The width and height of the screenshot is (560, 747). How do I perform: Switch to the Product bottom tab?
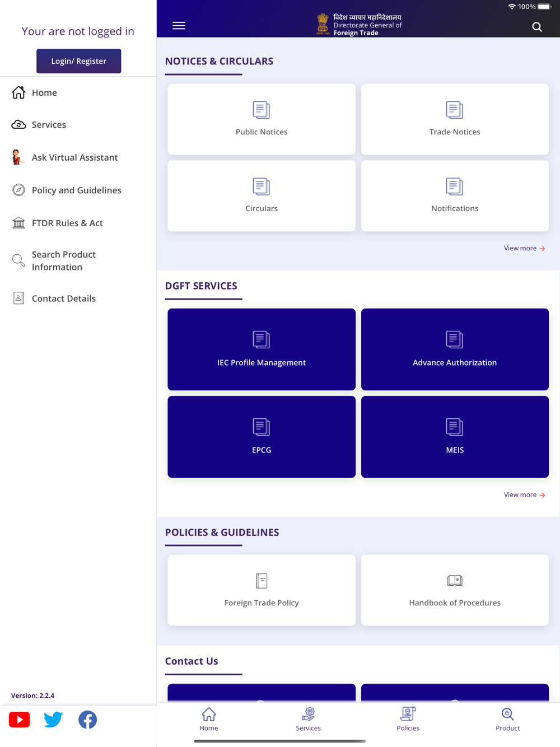click(507, 720)
